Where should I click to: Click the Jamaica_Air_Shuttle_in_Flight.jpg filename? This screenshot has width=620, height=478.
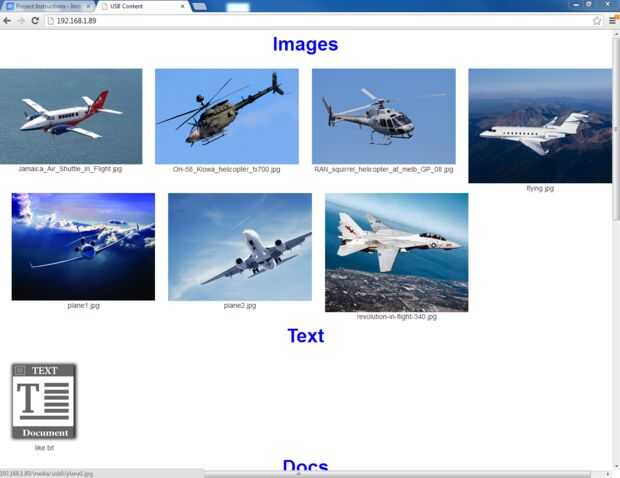coord(70,169)
